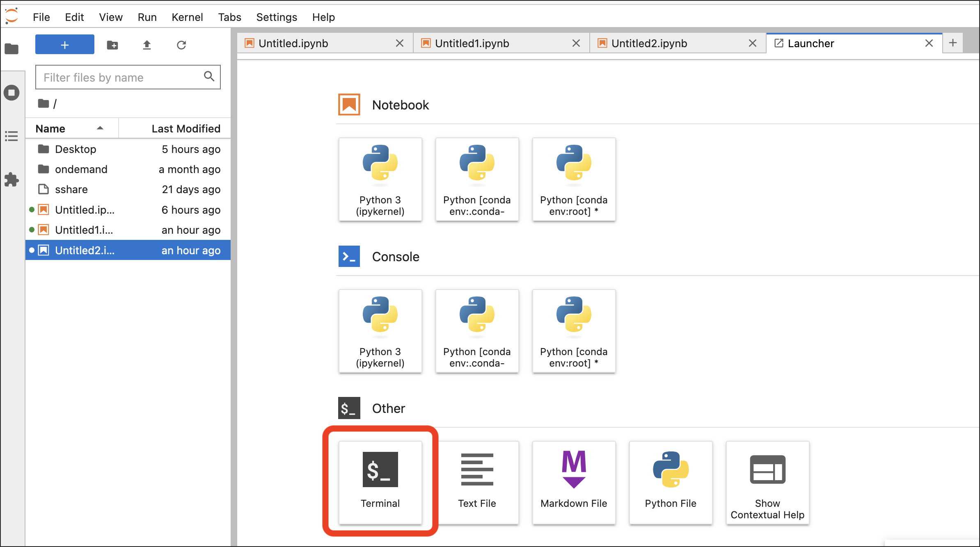Sort files by the Last Modified column
Viewport: 980px width, 547px height.
tap(185, 129)
